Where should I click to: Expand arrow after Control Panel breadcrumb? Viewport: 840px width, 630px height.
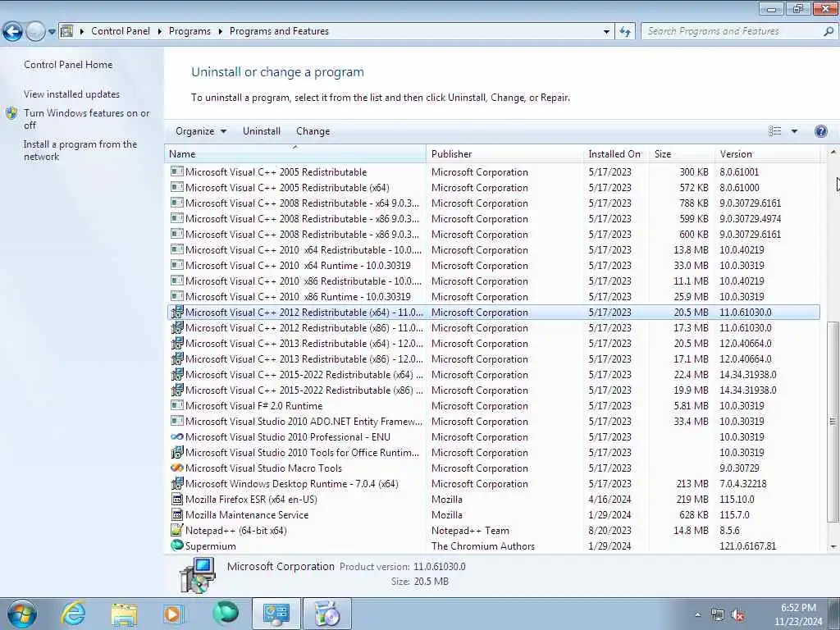click(160, 32)
